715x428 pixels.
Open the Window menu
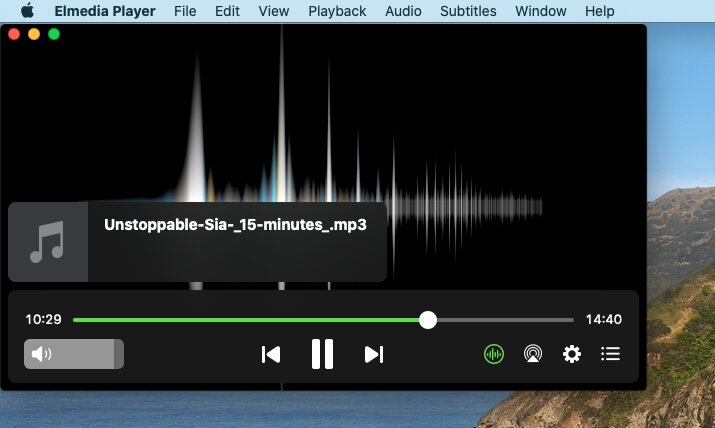click(541, 11)
